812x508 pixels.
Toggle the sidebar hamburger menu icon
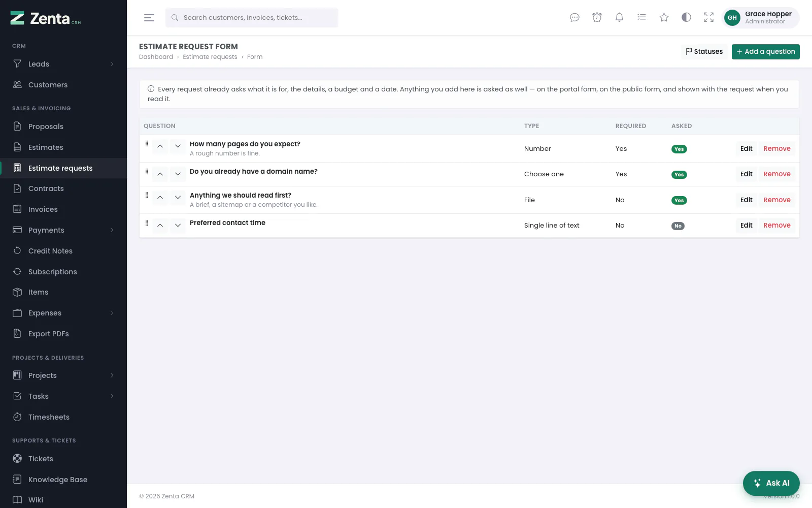(x=149, y=18)
